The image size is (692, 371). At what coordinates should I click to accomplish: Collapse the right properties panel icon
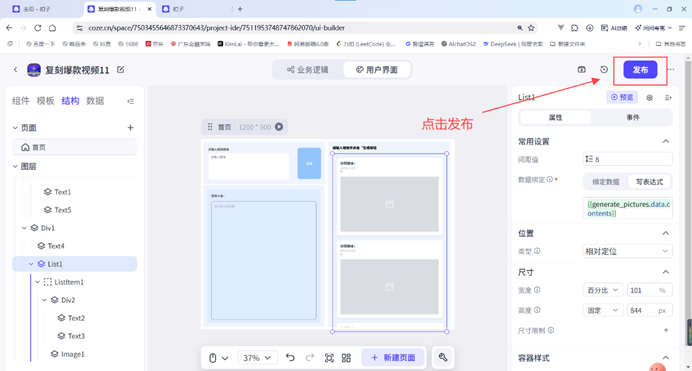(x=668, y=97)
